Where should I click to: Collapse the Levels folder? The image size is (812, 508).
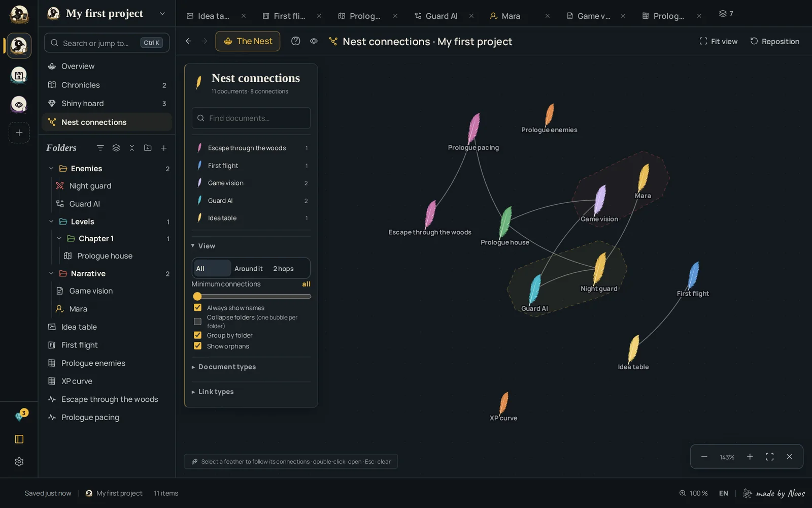51,221
